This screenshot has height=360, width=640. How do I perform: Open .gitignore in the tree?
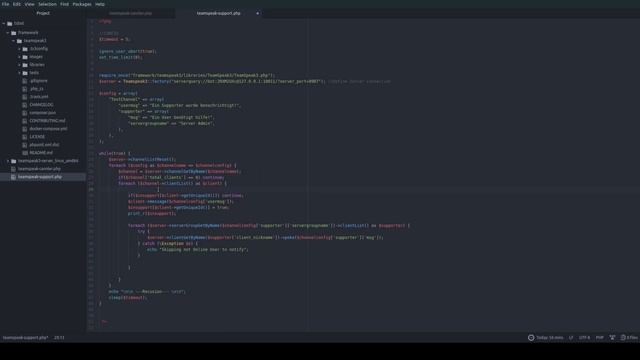point(38,81)
